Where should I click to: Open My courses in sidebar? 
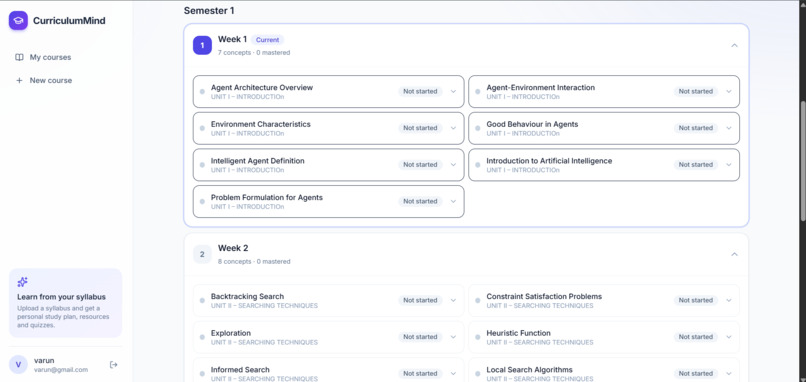[x=65, y=57]
